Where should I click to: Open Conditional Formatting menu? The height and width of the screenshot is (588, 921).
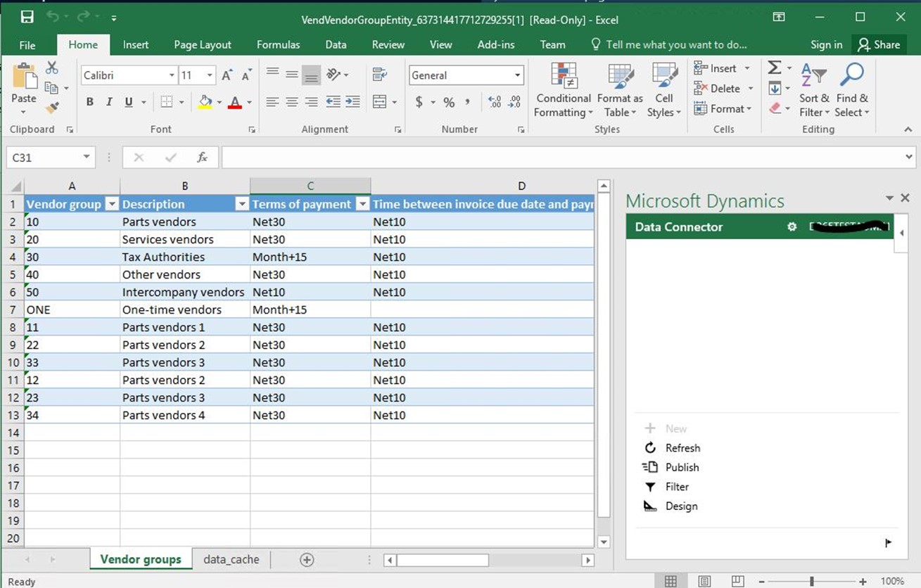tap(563, 90)
